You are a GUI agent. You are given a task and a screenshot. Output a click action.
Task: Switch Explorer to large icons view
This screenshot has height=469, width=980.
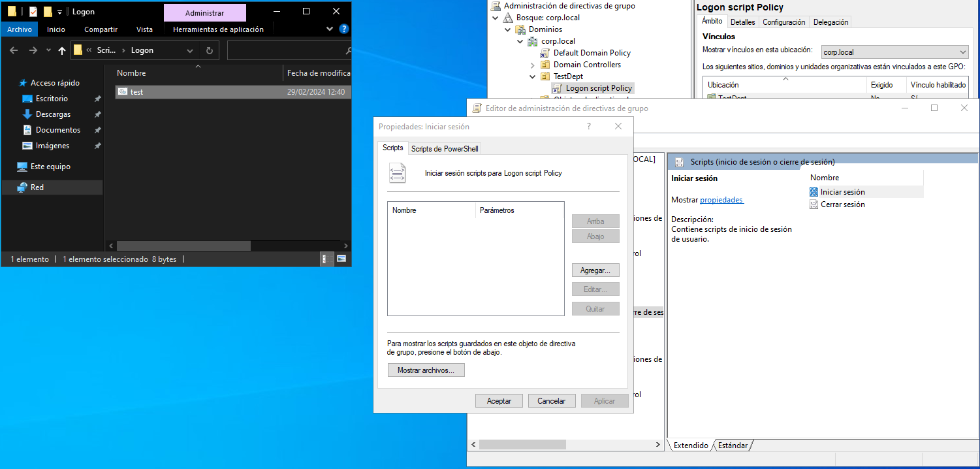(x=341, y=259)
